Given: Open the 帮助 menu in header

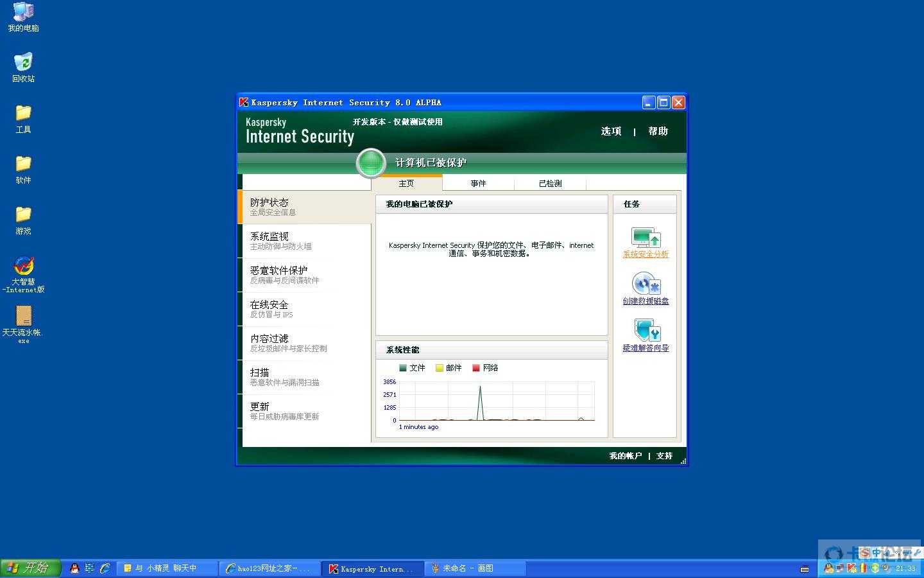Looking at the screenshot, I should 658,131.
